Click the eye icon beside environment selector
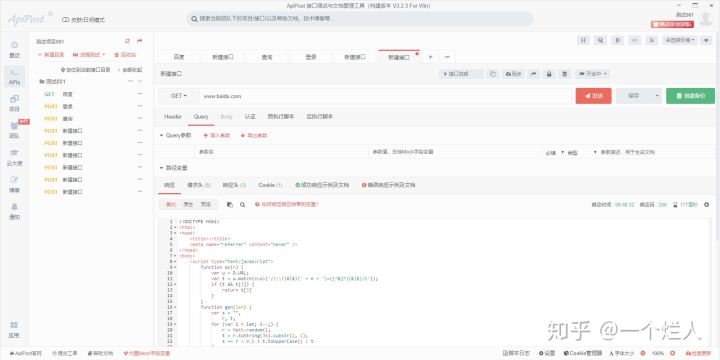This screenshot has height=360, width=720. click(x=706, y=40)
